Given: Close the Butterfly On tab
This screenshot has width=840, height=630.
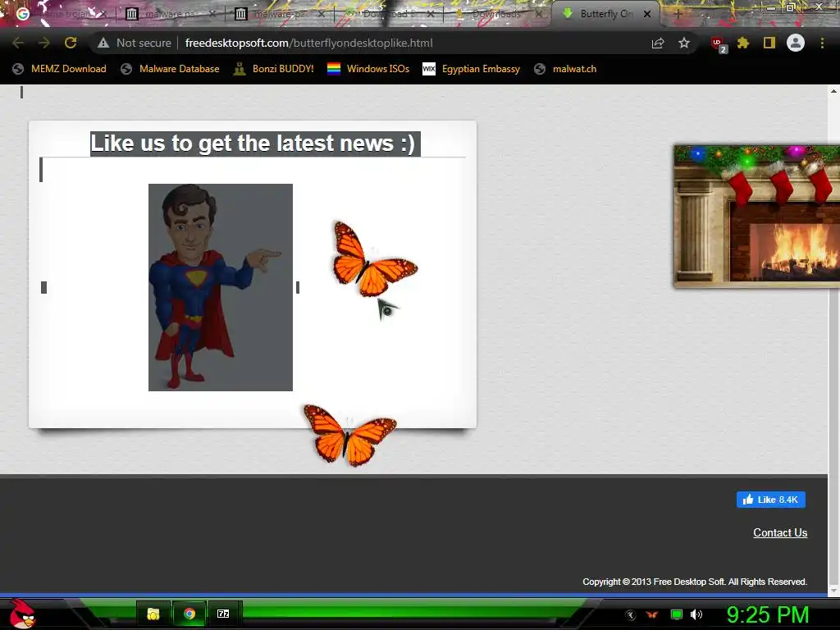Looking at the screenshot, I should (647, 14).
